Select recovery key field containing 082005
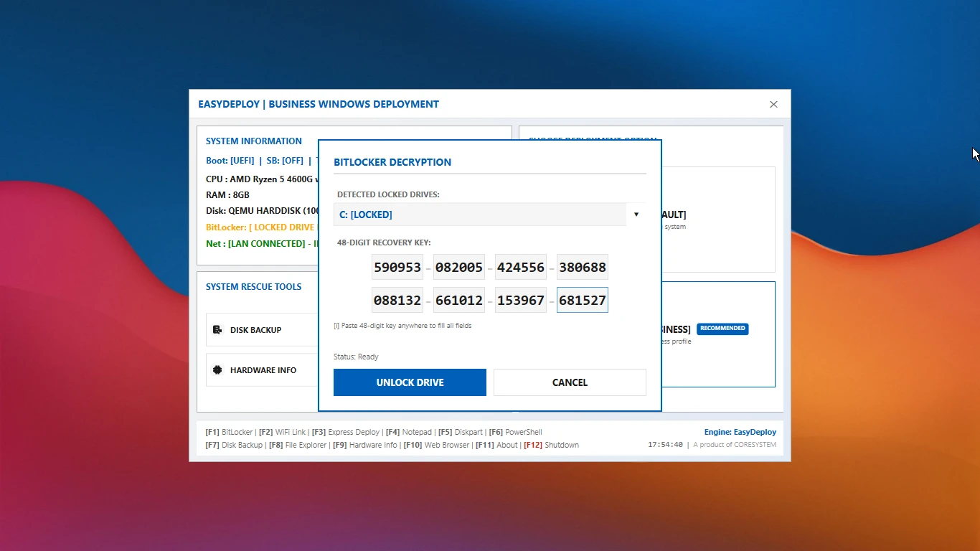This screenshot has width=980, height=551. (459, 267)
